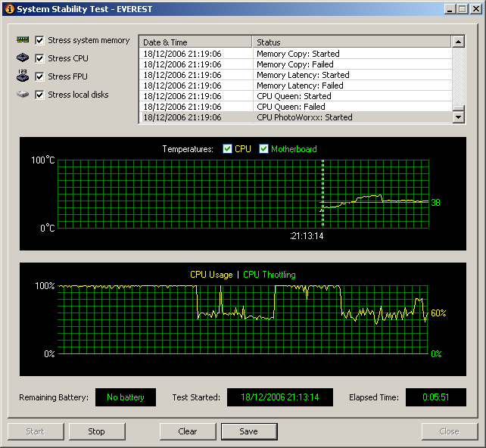
Task: Toggle the Stress CPU checkbox
Action: coord(39,58)
